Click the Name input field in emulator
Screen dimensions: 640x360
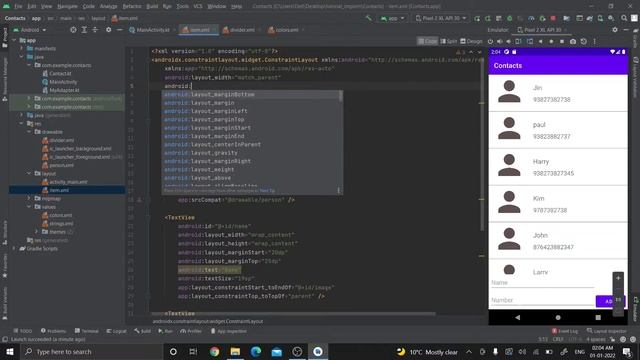pos(542,282)
